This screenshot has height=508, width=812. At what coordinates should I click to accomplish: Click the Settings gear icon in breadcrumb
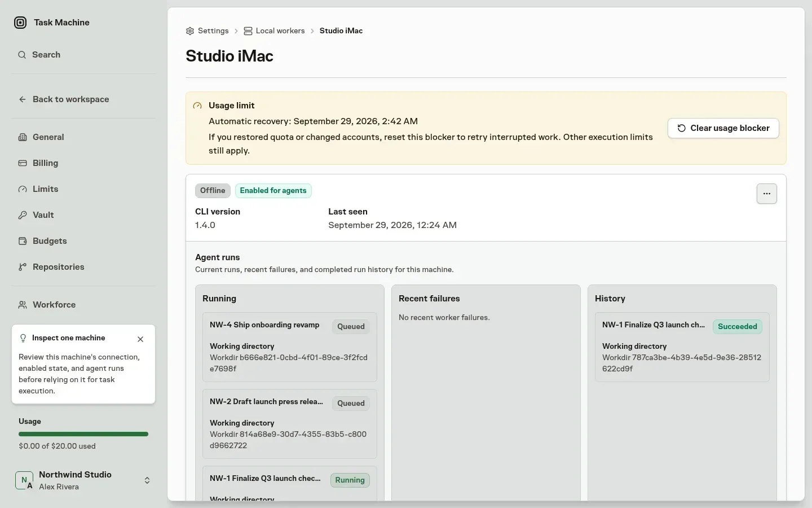[x=190, y=31]
